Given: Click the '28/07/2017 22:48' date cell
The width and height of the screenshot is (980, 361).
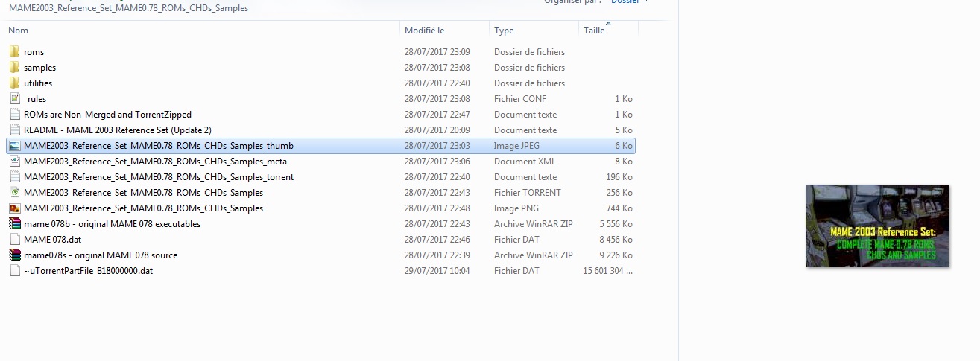Looking at the screenshot, I should 437,208.
